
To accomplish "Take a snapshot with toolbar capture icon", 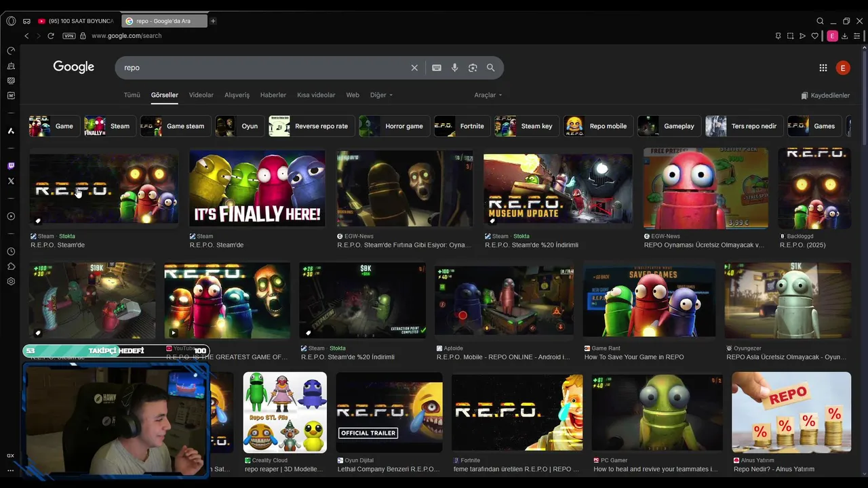I will [x=790, y=36].
